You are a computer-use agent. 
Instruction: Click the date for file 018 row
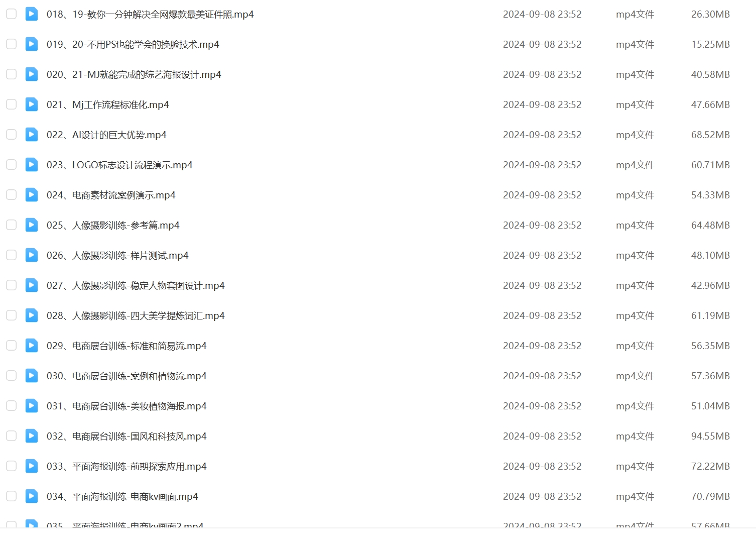click(x=542, y=15)
